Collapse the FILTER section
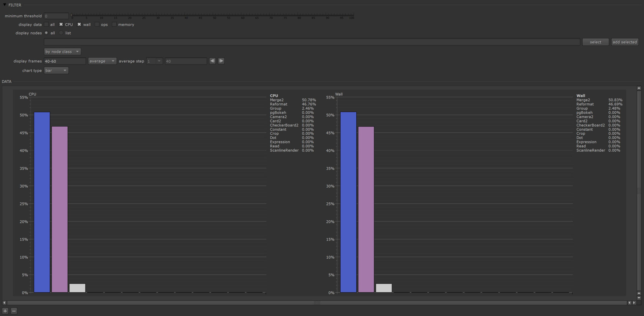The height and width of the screenshot is (316, 644). click(4, 5)
